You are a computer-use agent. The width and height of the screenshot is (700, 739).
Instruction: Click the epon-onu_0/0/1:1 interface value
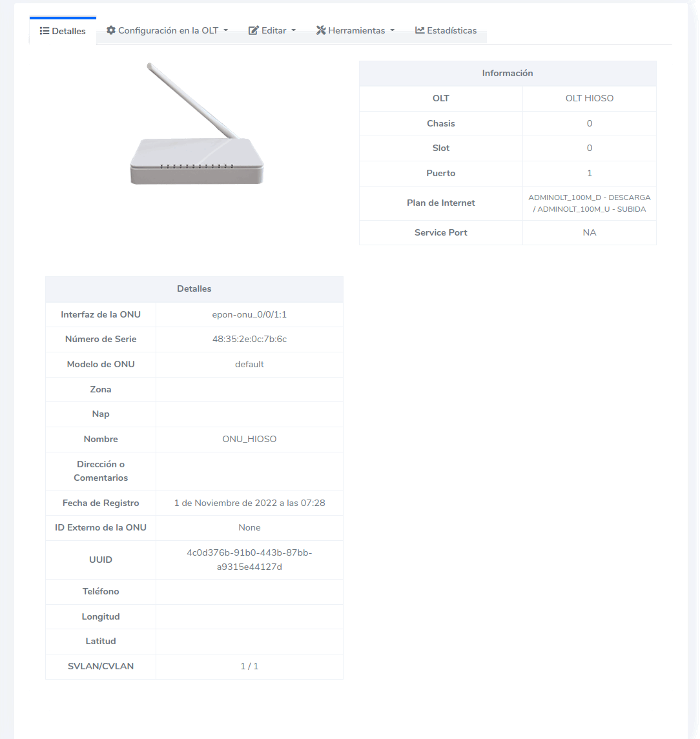point(249,314)
